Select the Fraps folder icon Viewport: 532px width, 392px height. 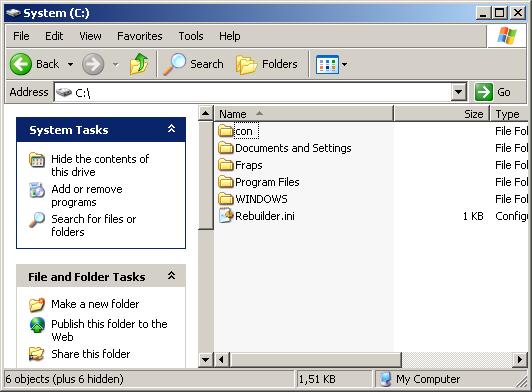tap(225, 165)
